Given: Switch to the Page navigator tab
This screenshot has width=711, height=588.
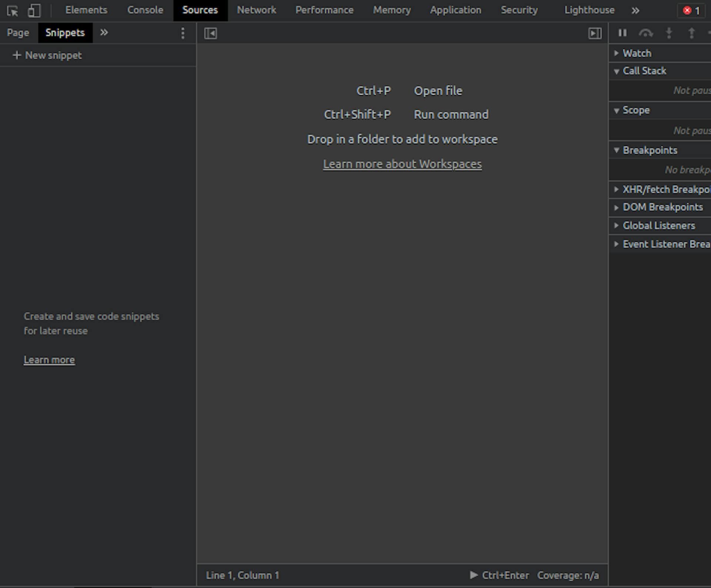Looking at the screenshot, I should coord(18,33).
